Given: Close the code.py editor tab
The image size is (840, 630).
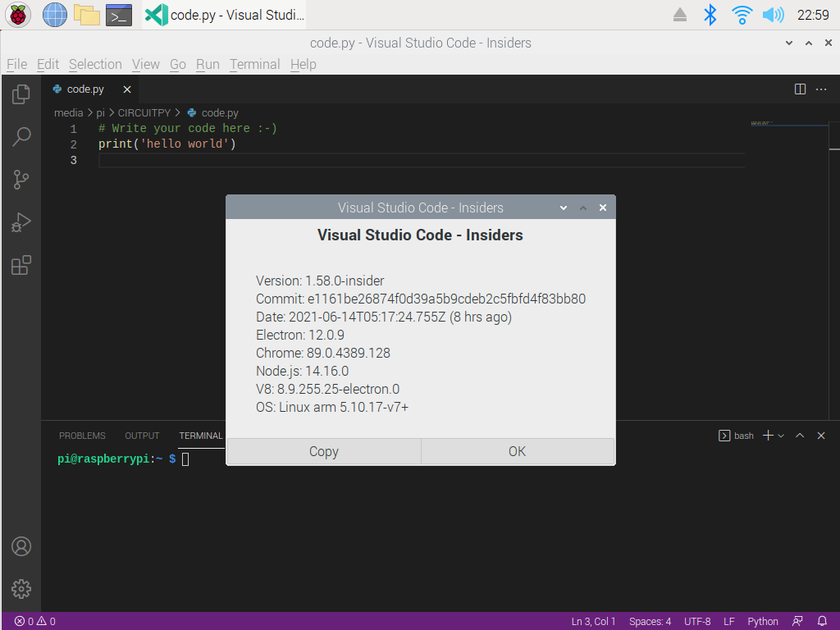Looking at the screenshot, I should point(127,89).
